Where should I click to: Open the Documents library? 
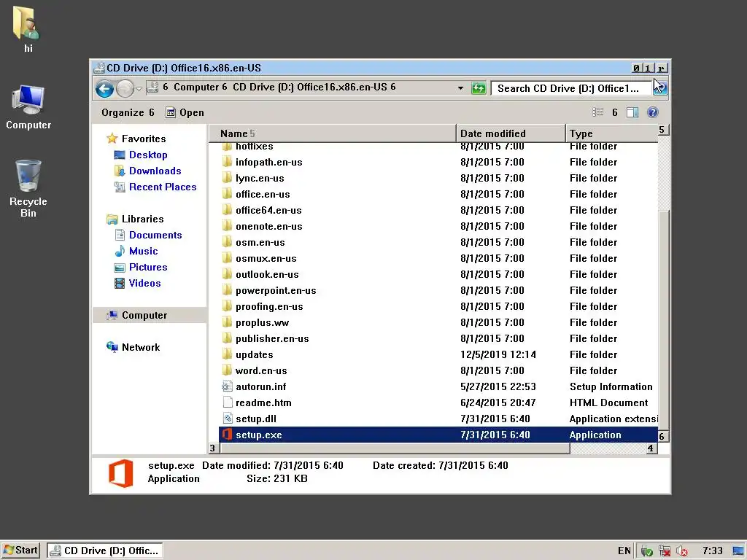pos(148,235)
